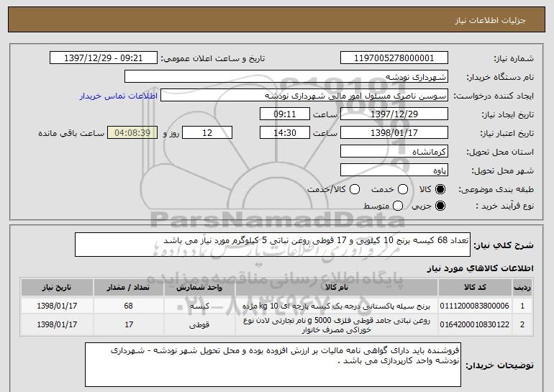Click the شرح کلی نیاز description box
Image resolution: width=554 pixels, height=392 pixels.
pyautogui.click(x=273, y=245)
